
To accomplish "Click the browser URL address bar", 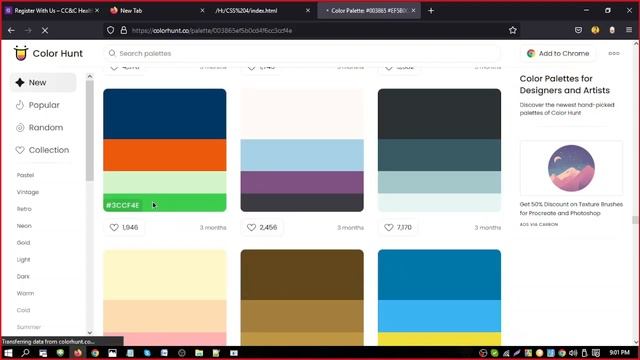I will 310,30.
